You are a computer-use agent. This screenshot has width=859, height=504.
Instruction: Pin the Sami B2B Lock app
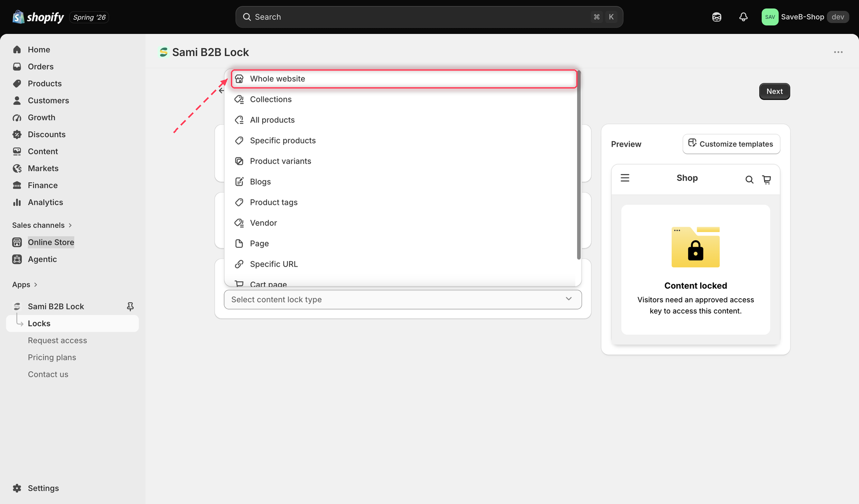tap(130, 306)
